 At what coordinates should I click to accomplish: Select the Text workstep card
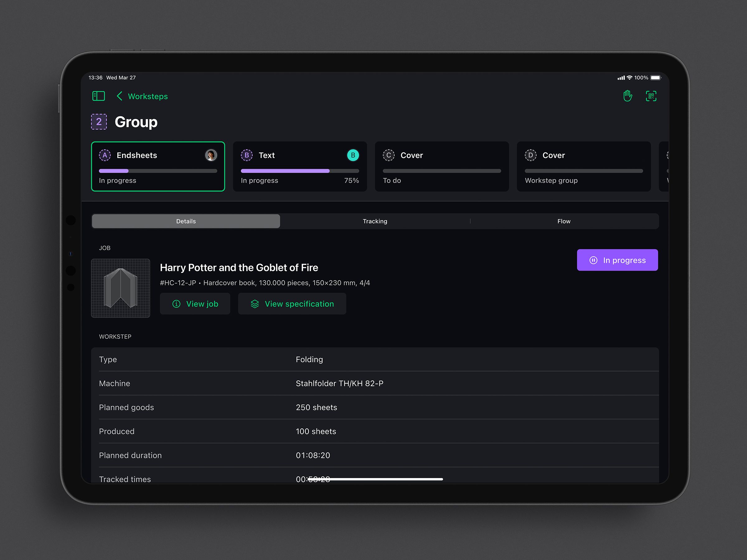coord(300,166)
